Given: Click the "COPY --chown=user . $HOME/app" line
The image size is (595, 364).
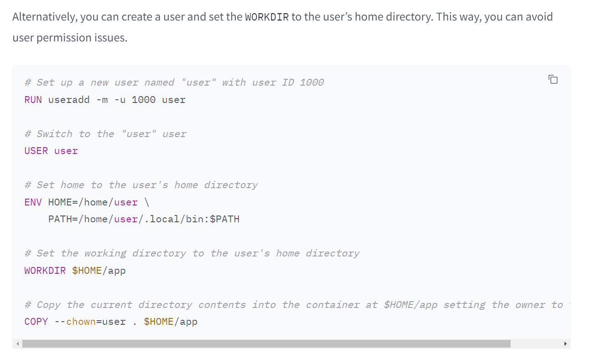Looking at the screenshot, I should (x=111, y=322).
